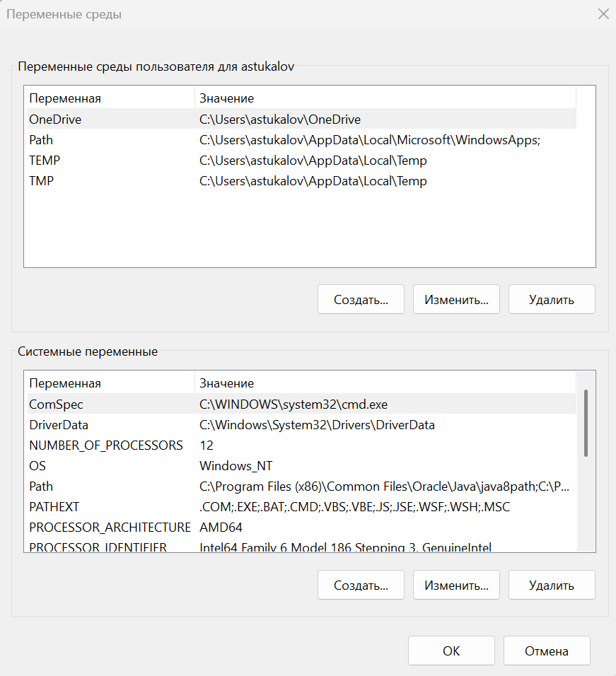The image size is (616, 676).
Task: Select the user Path variable with WindowsApps value
Action: tap(41, 140)
